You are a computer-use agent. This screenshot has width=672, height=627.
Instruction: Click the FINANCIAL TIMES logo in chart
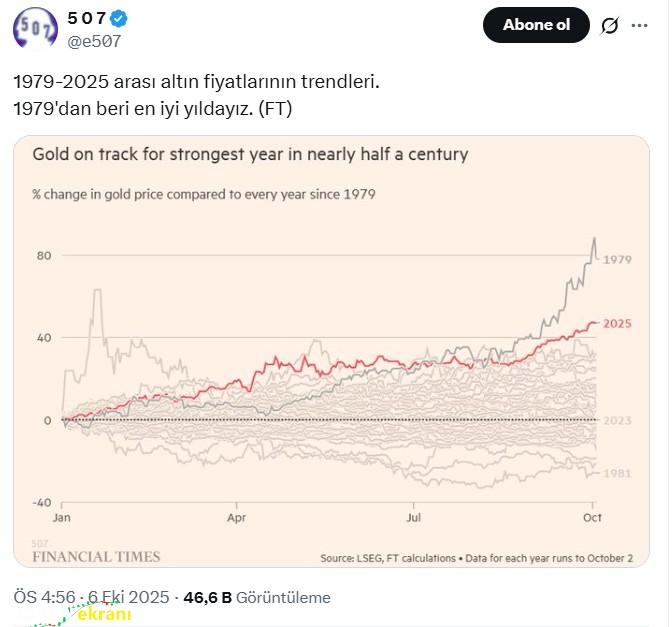point(96,556)
